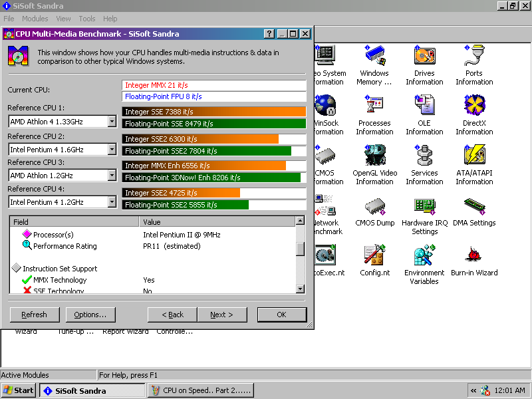This screenshot has height=399, width=532.
Task: Launch the Burn-in Wizard icon
Action: [474, 255]
